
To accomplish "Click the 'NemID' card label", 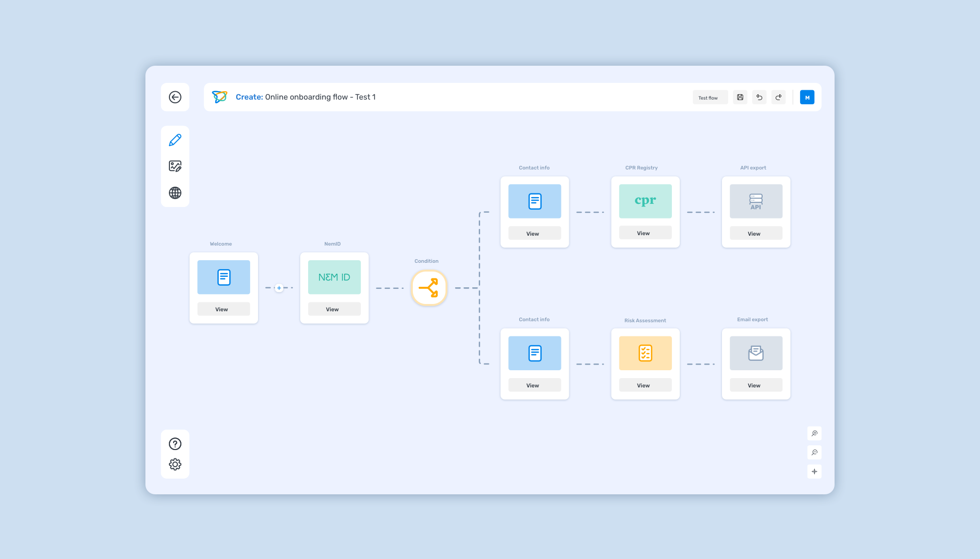I will click(332, 244).
